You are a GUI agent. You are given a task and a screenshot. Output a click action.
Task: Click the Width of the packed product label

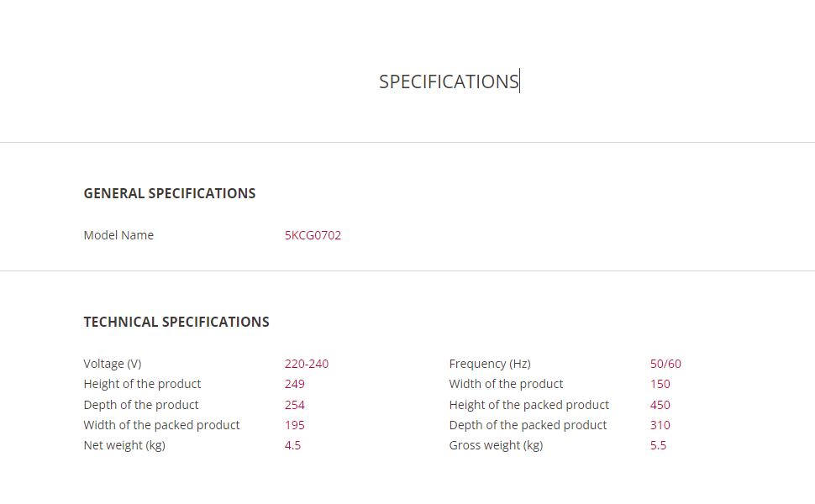tap(161, 425)
